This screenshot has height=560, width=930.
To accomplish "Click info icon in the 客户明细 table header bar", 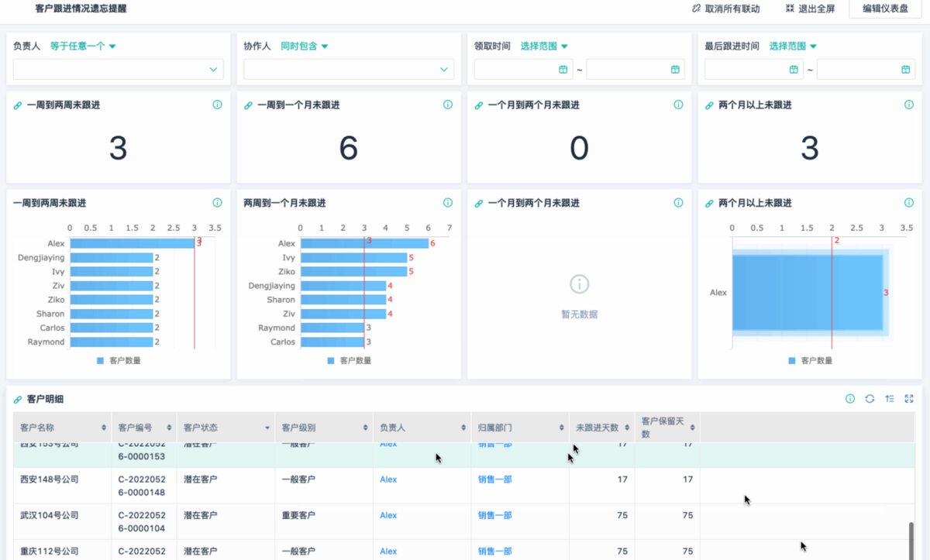I will [850, 399].
